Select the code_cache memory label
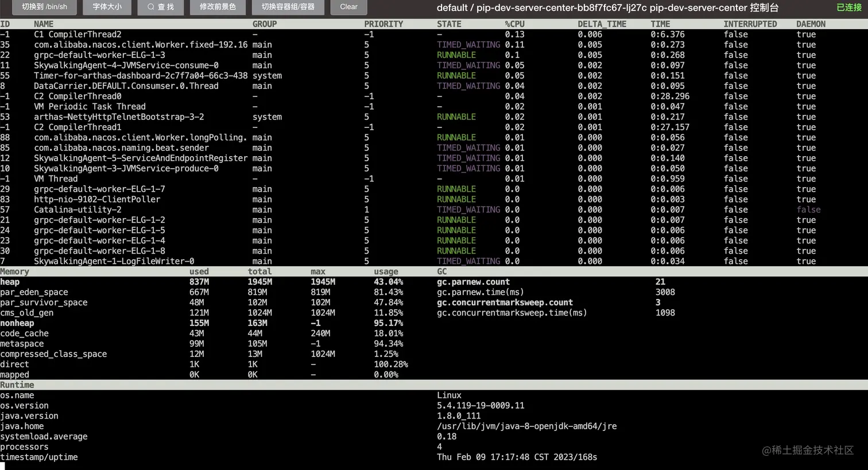 (x=24, y=334)
